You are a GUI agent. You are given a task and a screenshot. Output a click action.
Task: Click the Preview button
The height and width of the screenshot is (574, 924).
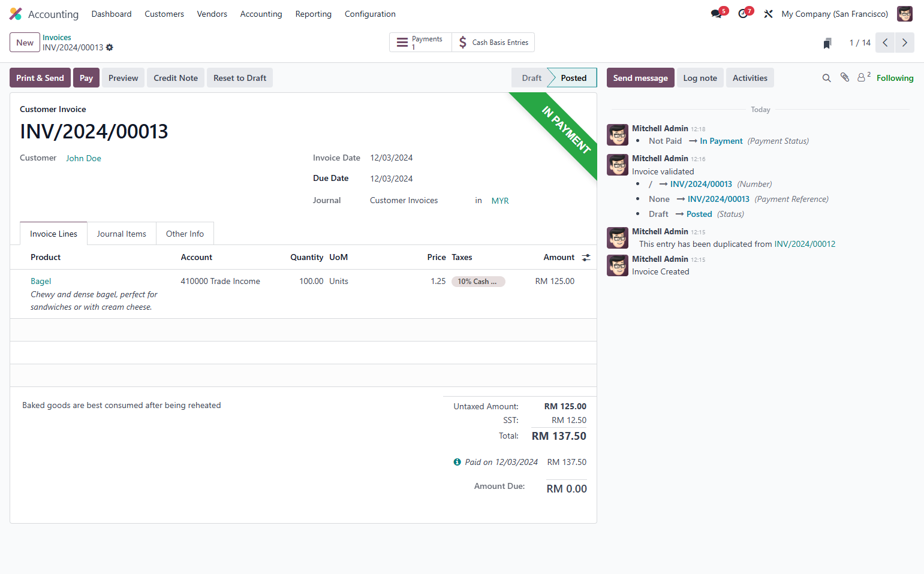tap(124, 78)
